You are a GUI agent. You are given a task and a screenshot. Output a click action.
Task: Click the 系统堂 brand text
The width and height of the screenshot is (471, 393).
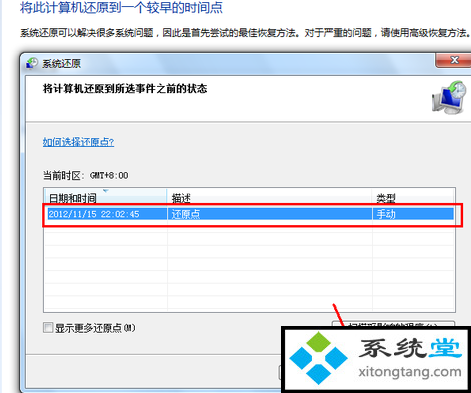click(x=411, y=349)
